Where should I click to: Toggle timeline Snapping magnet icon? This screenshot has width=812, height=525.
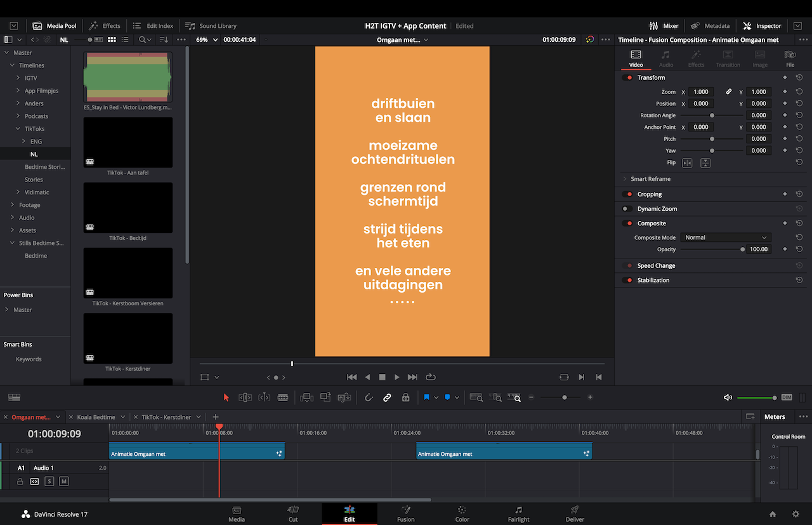point(369,397)
